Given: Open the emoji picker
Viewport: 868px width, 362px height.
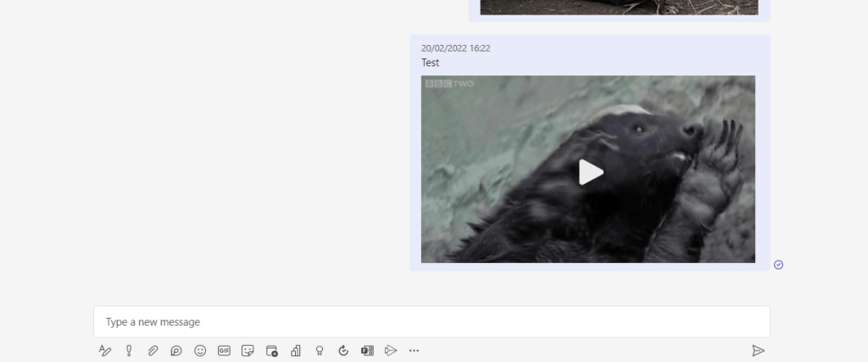Looking at the screenshot, I should coord(200,350).
